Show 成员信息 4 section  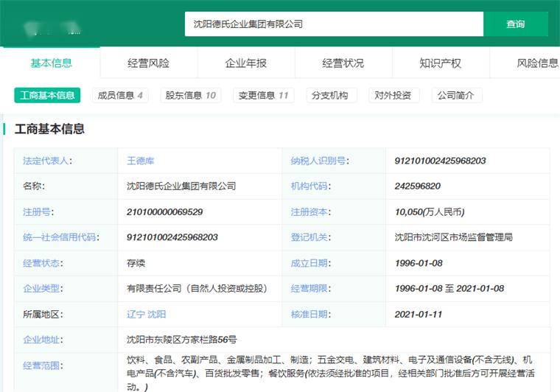[x=120, y=95]
